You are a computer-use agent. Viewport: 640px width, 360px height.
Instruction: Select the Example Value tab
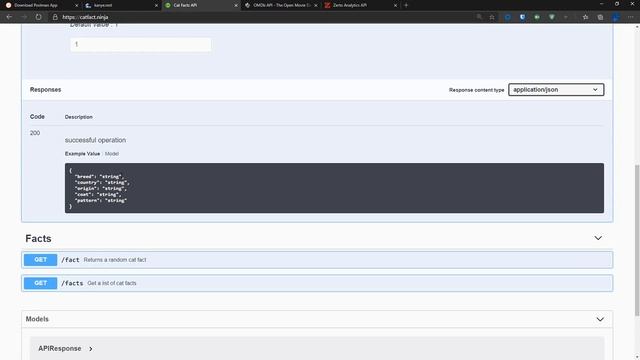(x=82, y=154)
